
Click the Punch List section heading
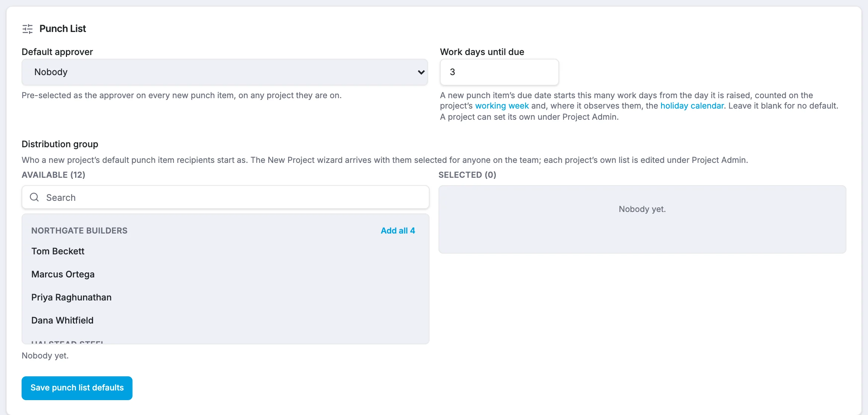tap(63, 29)
